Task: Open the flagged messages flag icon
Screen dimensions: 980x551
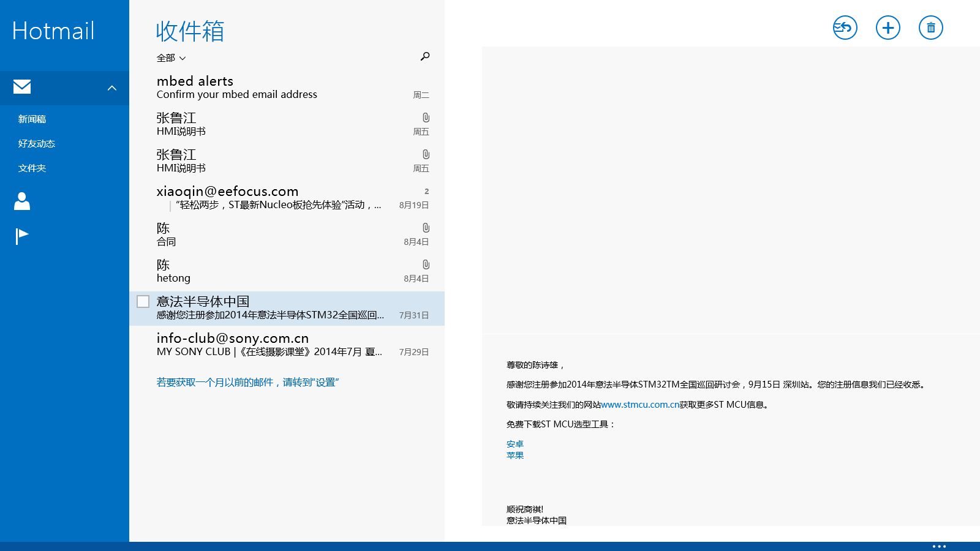Action: pyautogui.click(x=22, y=236)
